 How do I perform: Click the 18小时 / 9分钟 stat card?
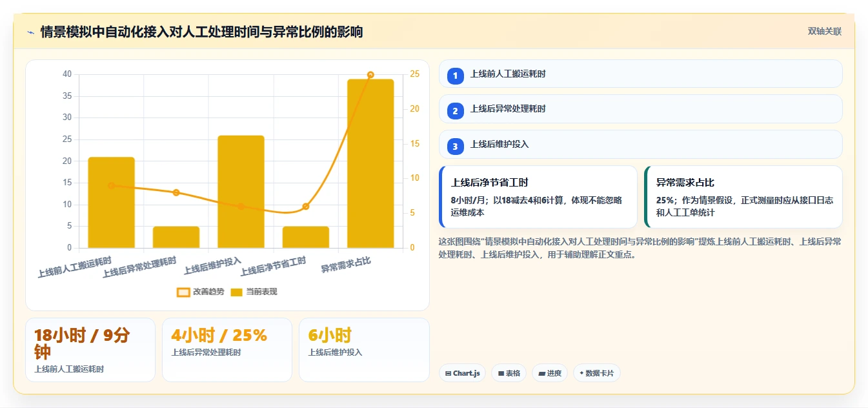point(90,350)
